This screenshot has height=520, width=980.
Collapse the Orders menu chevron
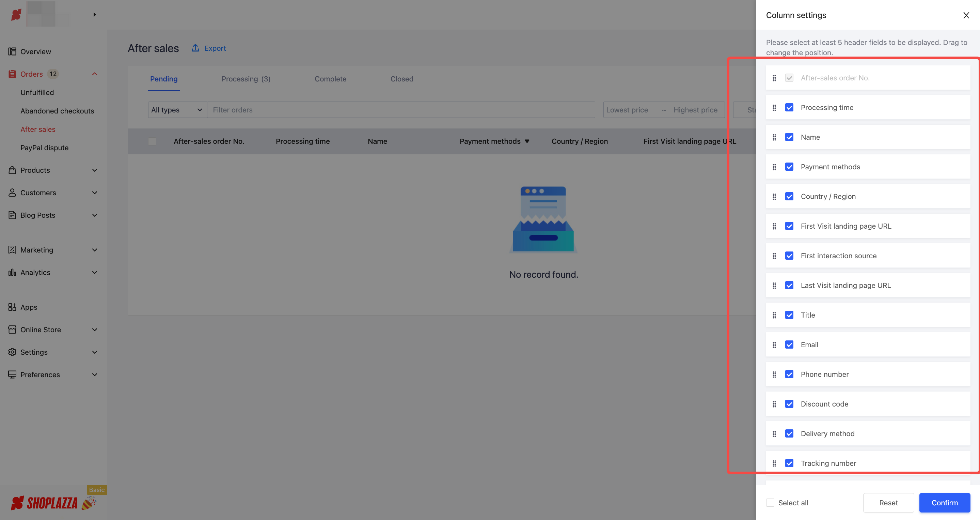[95, 74]
